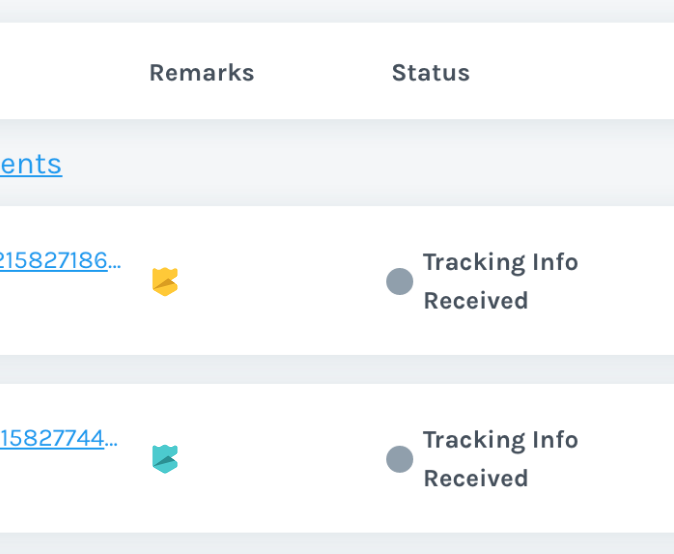Open tracking number link 215827186…
The height and width of the screenshot is (554, 674).
[x=60, y=261]
